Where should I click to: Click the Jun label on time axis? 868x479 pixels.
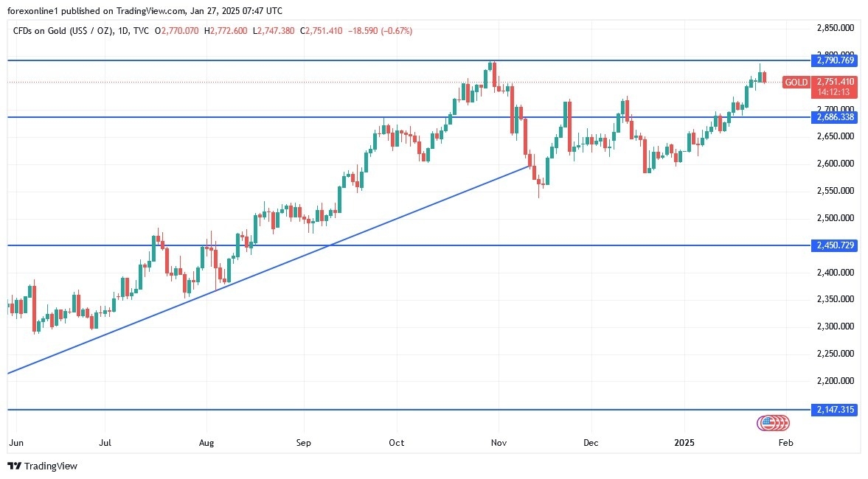point(15,443)
